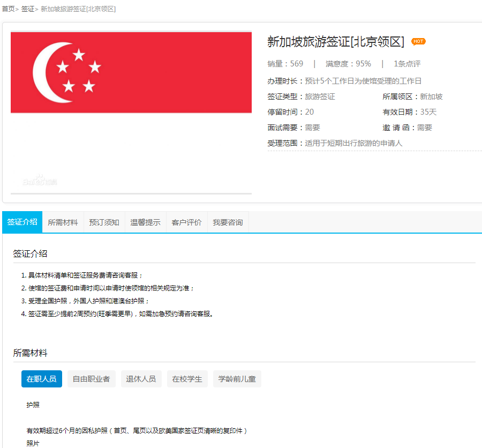Open the 预订须知 tab

coord(104,222)
